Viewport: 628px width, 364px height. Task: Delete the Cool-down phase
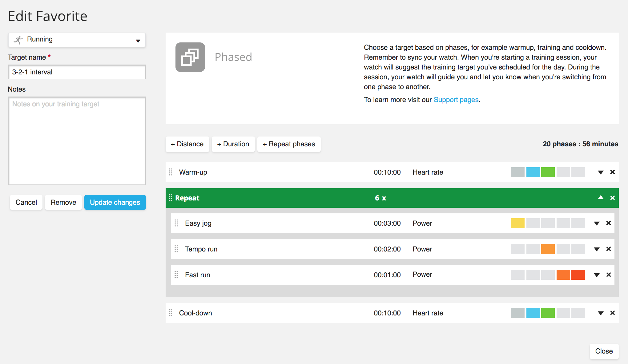[x=612, y=313]
